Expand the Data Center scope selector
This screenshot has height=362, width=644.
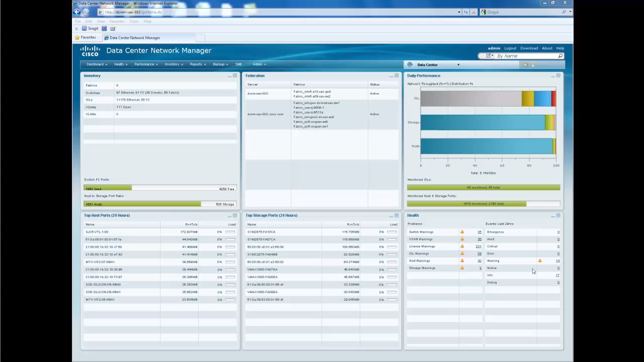click(x=458, y=65)
